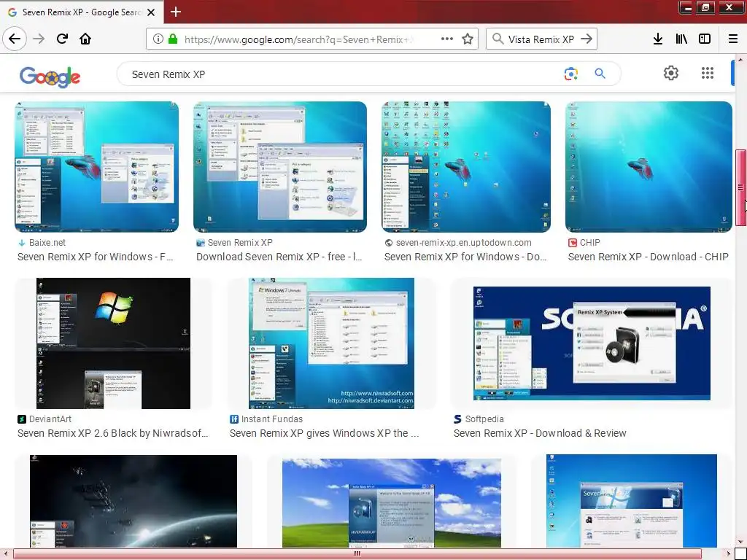
Task: Open the Seven Remix XP site thumbnail
Action: pos(280,167)
